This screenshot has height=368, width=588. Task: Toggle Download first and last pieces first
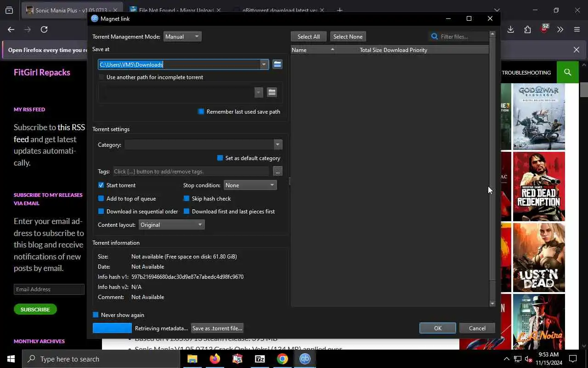click(x=186, y=212)
